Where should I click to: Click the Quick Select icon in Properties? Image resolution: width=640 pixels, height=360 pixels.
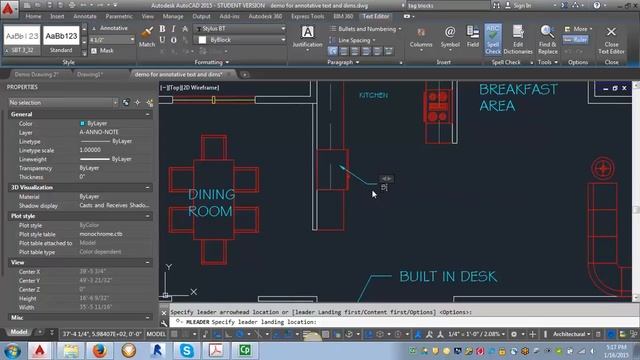click(x=150, y=102)
